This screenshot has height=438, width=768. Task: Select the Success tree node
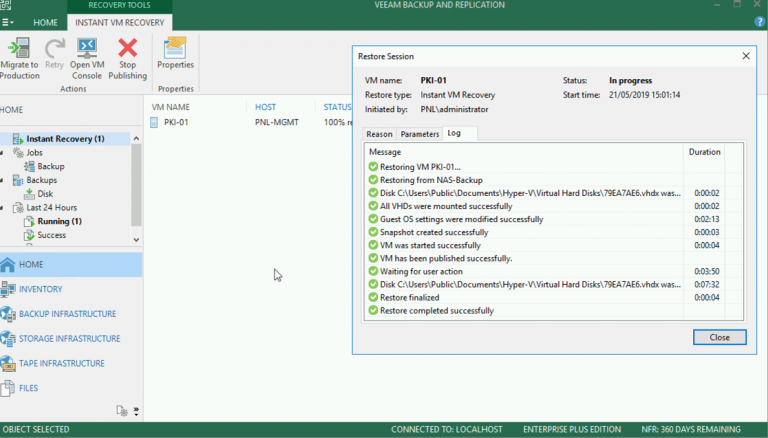click(51, 235)
